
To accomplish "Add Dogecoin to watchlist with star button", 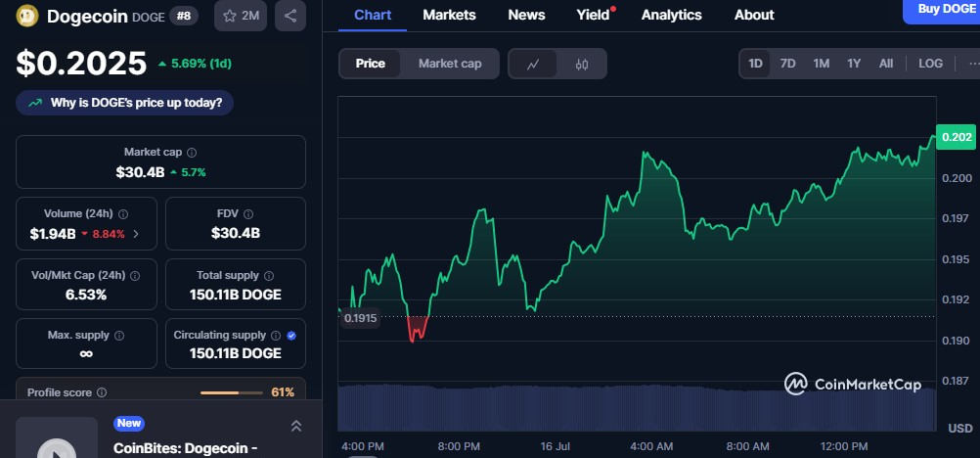I will click(x=241, y=17).
